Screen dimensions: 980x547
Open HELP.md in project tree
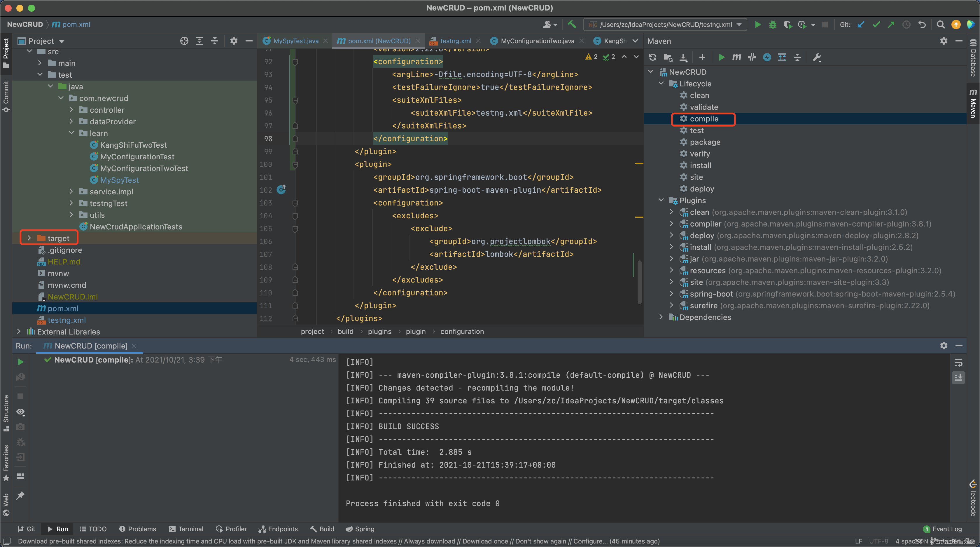pyautogui.click(x=64, y=262)
